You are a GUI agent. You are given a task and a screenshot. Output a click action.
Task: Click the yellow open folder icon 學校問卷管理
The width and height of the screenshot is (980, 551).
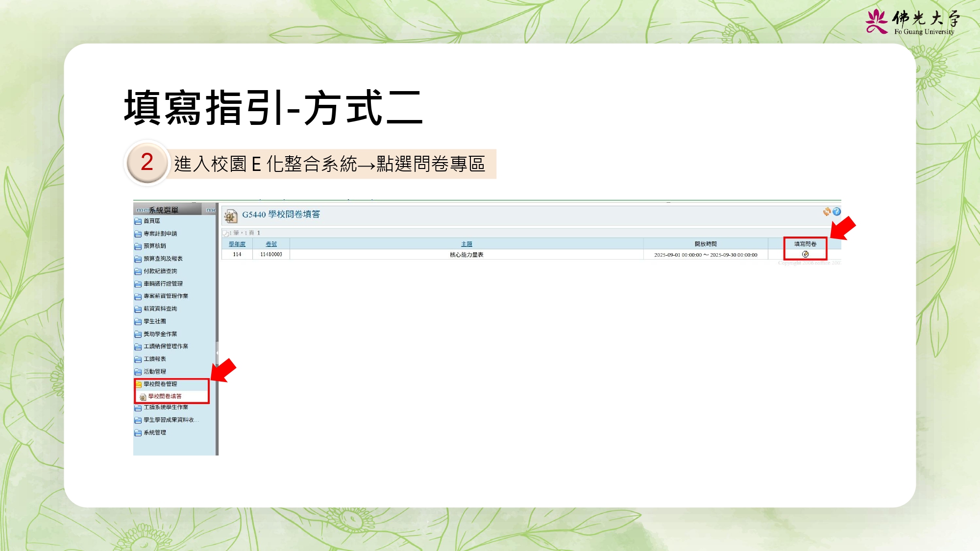[139, 384]
